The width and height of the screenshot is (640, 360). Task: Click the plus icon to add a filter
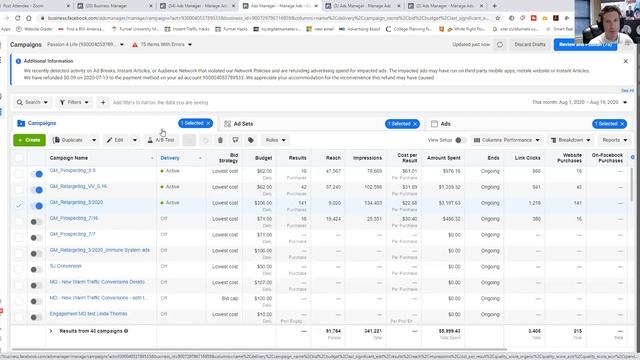(103, 102)
